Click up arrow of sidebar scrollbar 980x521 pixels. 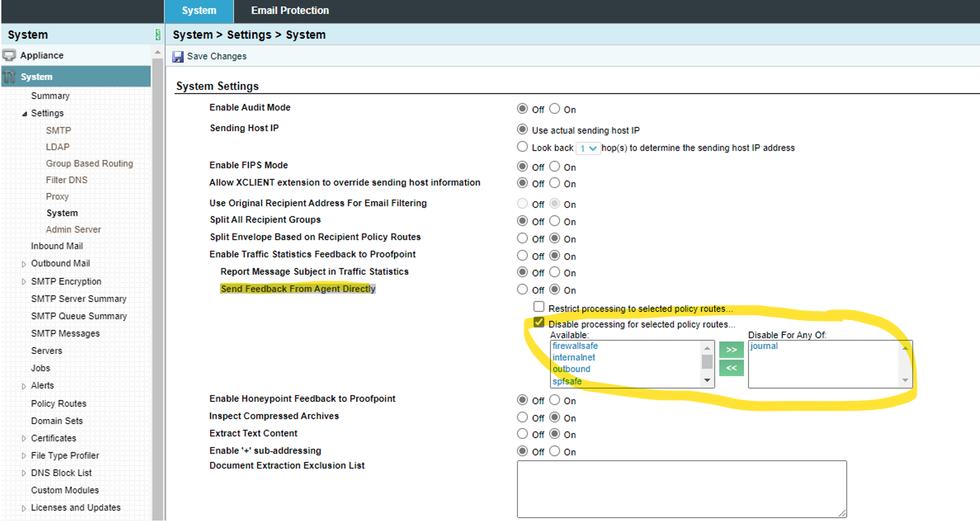(x=158, y=53)
